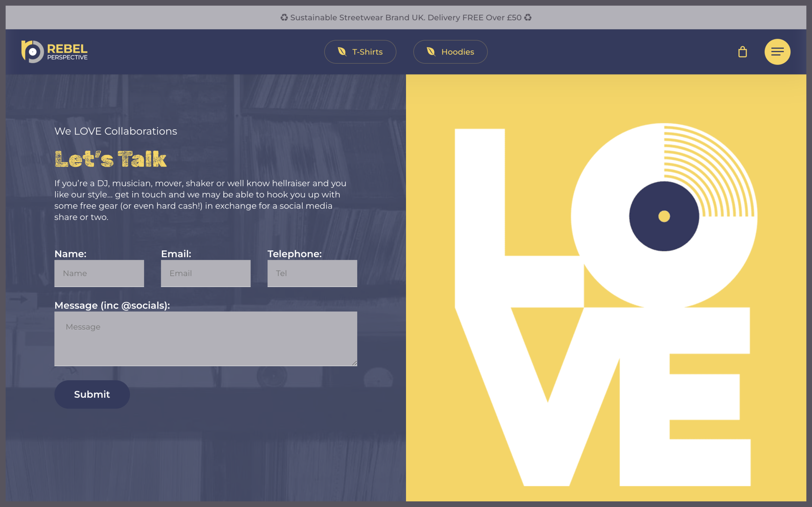This screenshot has height=507, width=812.
Task: Click the leaf icon beside Hoodies
Action: [431, 52]
